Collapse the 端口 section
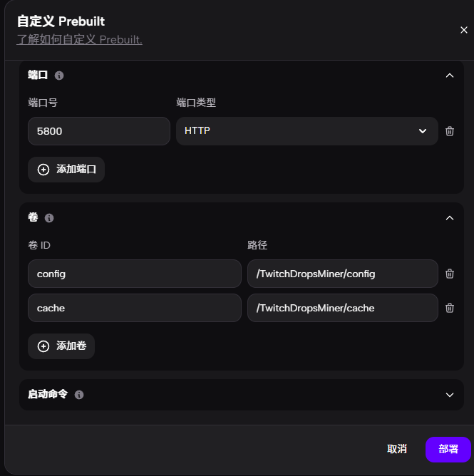The width and height of the screenshot is (474, 476). [450, 76]
